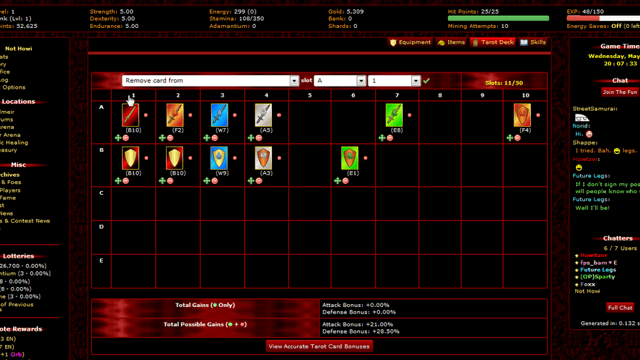640x360 pixels.
Task: Click column 5 header in tarot grid
Action: (310, 95)
